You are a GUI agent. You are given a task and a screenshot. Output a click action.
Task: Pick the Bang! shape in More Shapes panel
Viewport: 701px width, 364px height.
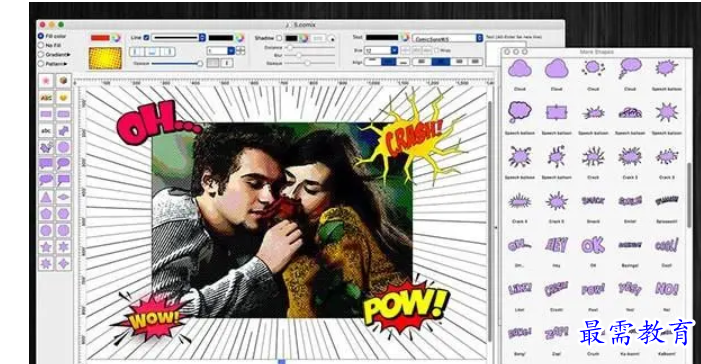point(519,333)
